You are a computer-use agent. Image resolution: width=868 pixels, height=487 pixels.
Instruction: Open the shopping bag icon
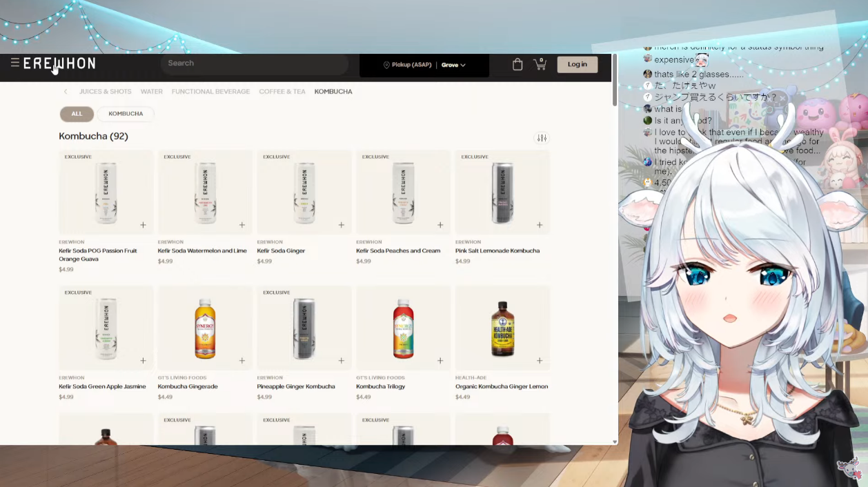tap(517, 64)
